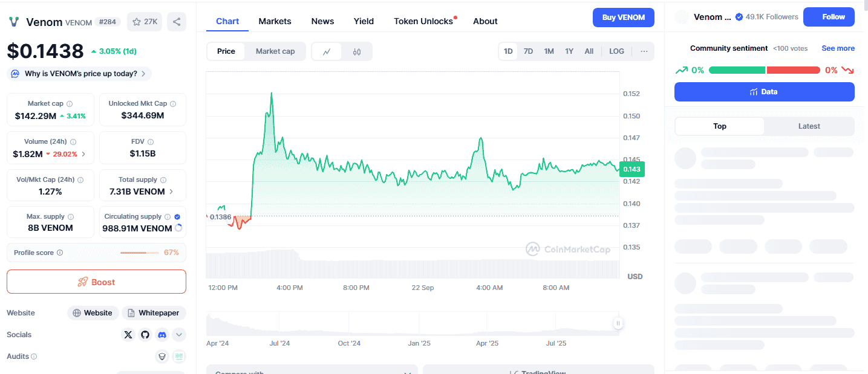Image resolution: width=868 pixels, height=374 pixels.
Task: Open Venom's GitHub repository icon
Action: [x=145, y=335]
